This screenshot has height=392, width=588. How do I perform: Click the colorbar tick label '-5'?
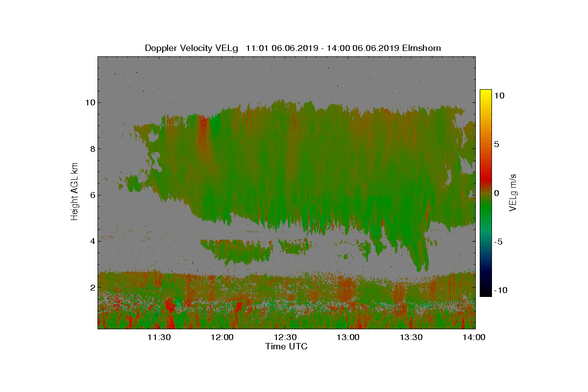pyautogui.click(x=498, y=242)
